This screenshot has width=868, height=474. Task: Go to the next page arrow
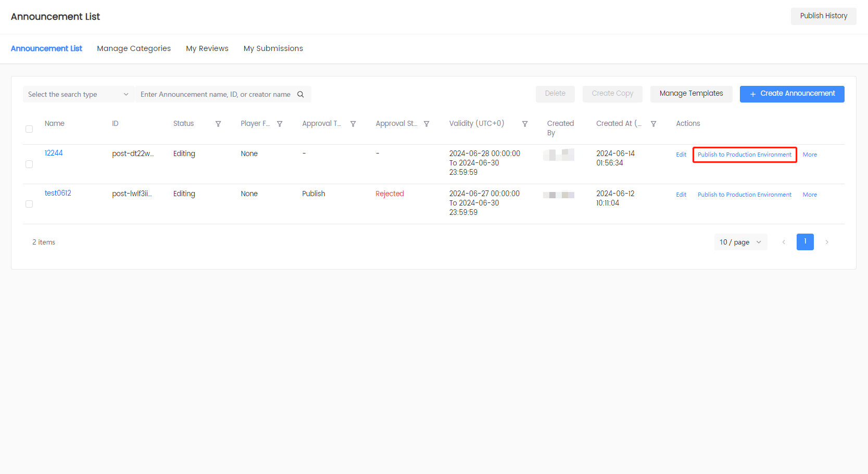pos(827,242)
